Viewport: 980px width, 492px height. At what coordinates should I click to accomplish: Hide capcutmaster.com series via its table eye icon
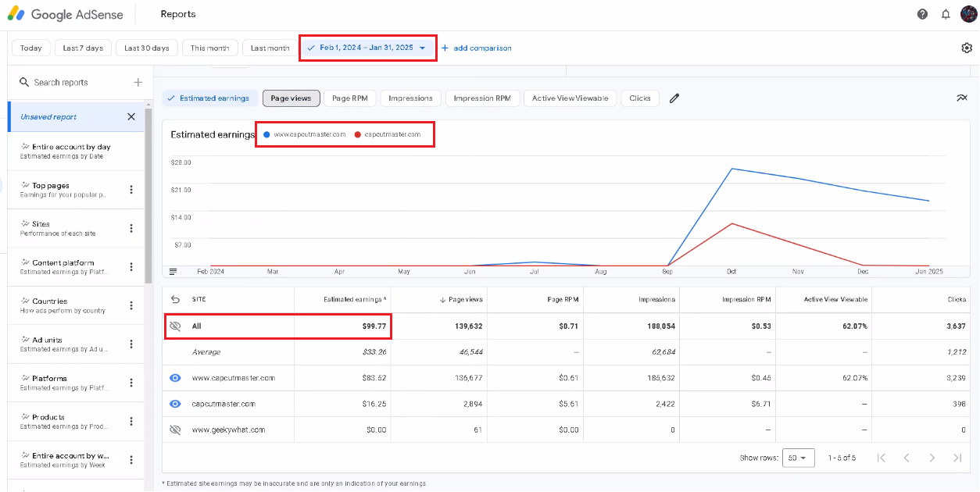tap(175, 404)
